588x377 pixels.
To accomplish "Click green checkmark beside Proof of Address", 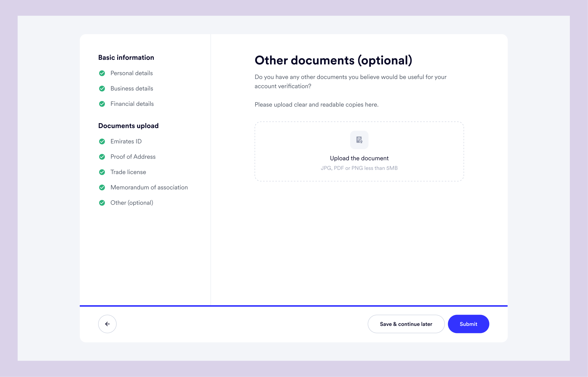I will pos(102,157).
